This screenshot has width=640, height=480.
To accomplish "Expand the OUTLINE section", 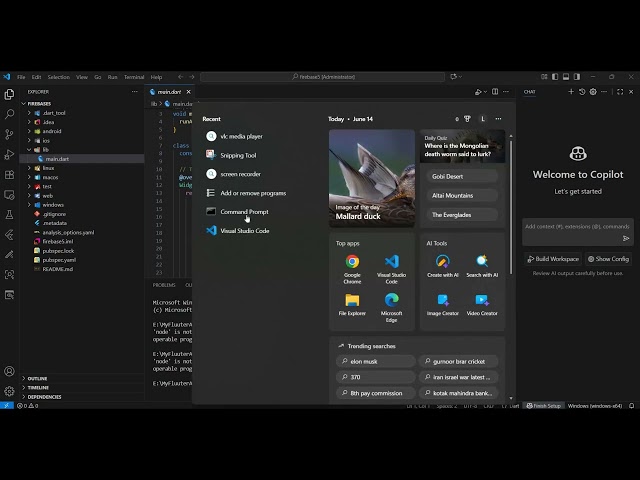I will click(x=37, y=379).
